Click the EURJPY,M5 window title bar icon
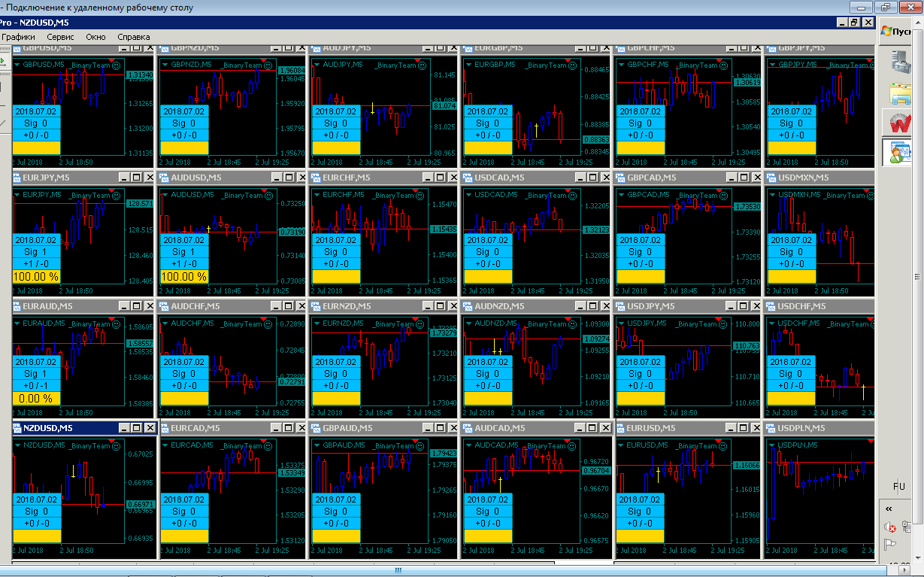924x577 pixels. coord(17,178)
